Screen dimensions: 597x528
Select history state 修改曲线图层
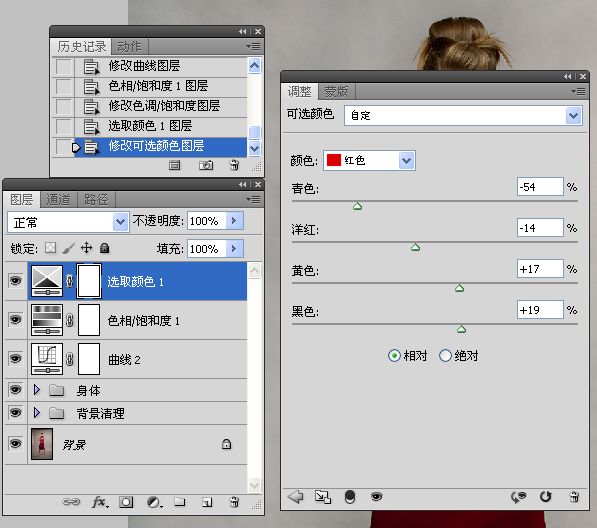pos(149,66)
